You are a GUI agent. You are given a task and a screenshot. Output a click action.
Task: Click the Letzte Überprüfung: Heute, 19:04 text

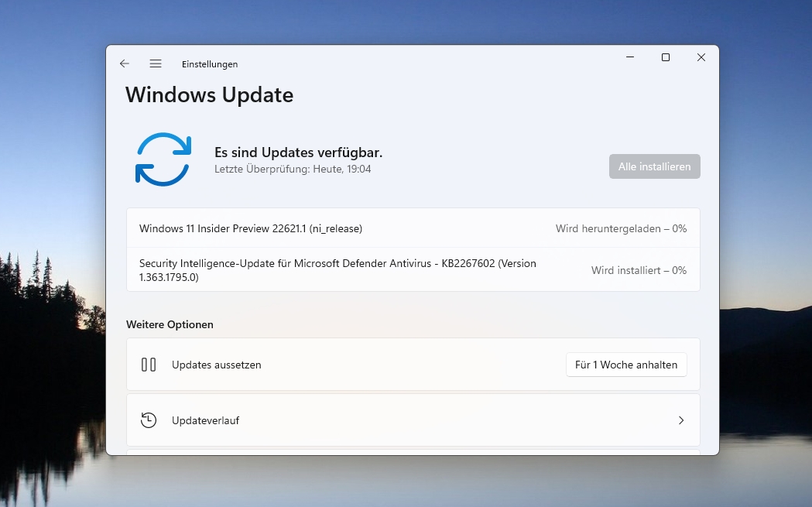click(x=293, y=169)
